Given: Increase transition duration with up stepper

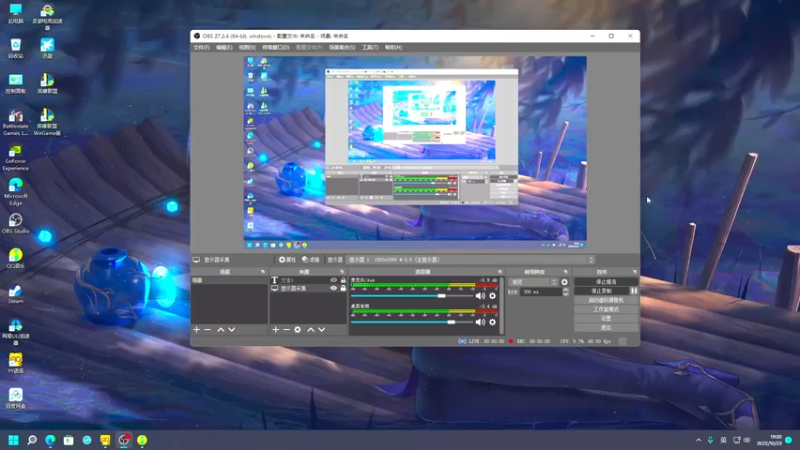Looking at the screenshot, I should 565,290.
